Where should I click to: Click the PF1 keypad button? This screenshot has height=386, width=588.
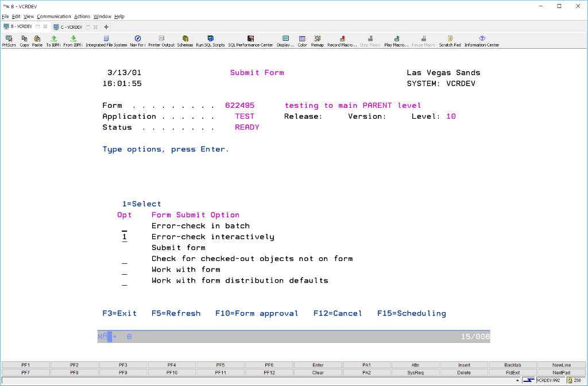pos(26,365)
